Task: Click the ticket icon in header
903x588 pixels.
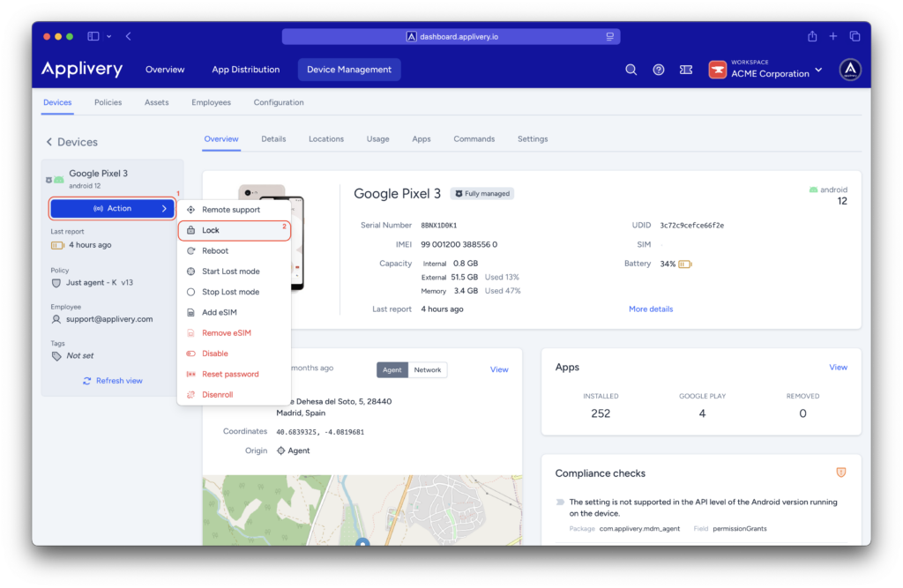Action: 686,70
